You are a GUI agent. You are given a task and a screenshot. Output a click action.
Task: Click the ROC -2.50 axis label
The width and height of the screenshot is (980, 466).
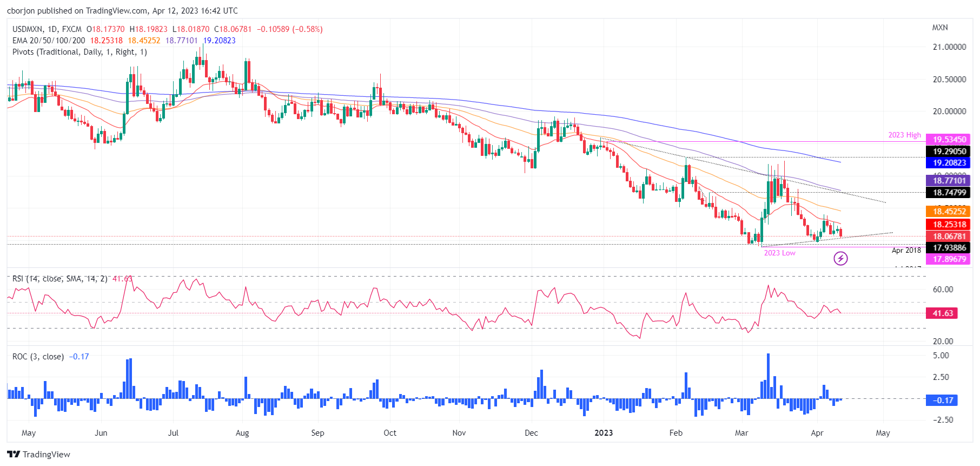tap(943, 420)
